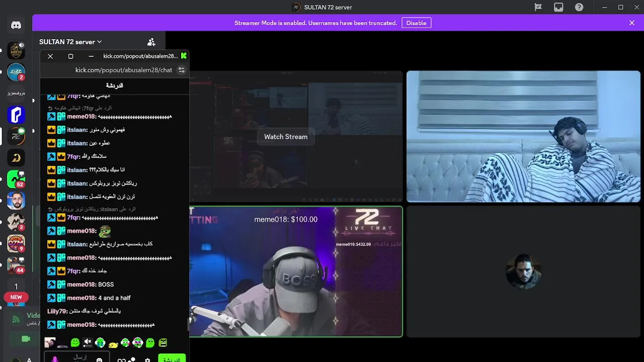644x362 pixels.
Task: Open the Kick logo icon in popout
Action: 184,56
